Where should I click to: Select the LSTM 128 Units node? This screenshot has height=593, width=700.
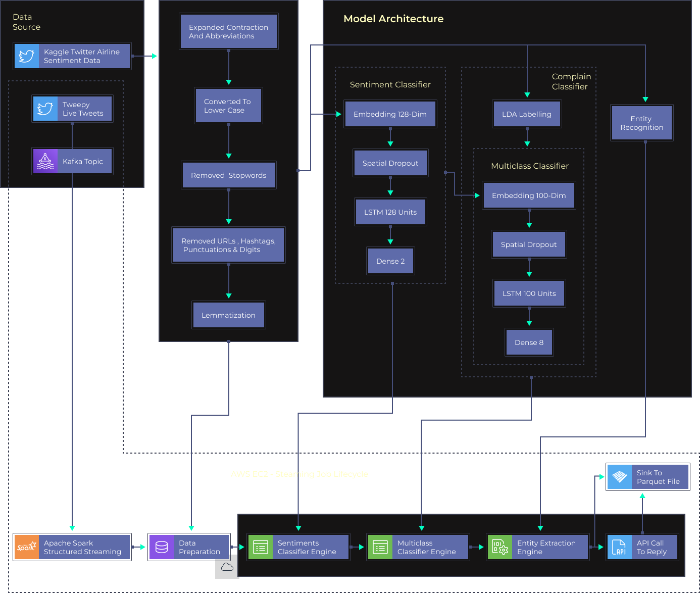[390, 212]
